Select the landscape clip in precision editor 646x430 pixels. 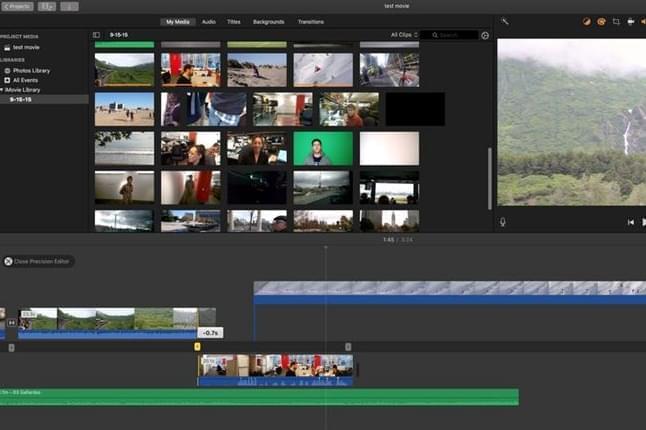108,323
